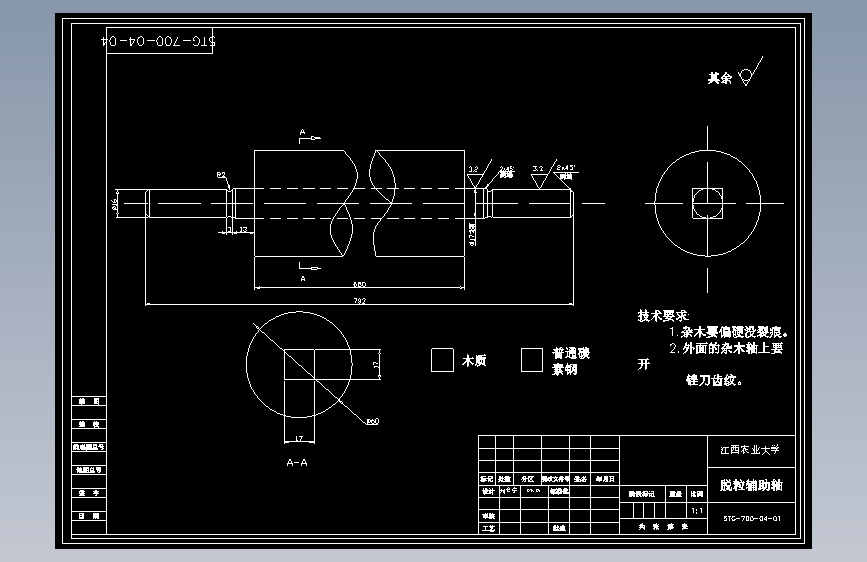The image size is (867, 562).
Task: Select the large circle of section A-A
Action: coord(299,365)
